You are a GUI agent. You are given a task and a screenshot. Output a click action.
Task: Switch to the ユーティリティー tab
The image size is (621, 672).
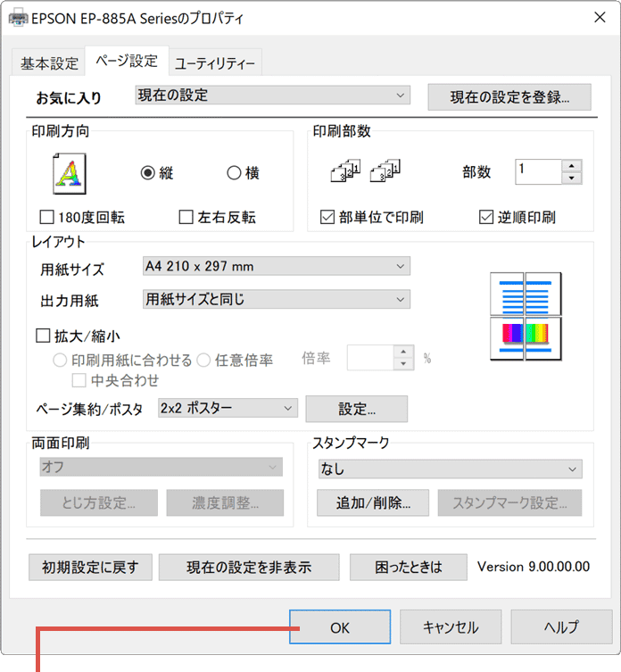point(215,63)
